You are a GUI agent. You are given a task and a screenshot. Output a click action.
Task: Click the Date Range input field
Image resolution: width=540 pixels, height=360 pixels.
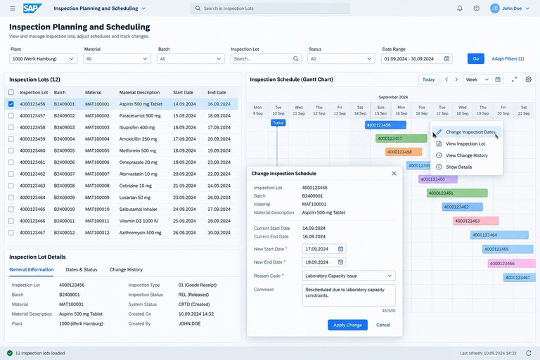click(416, 59)
